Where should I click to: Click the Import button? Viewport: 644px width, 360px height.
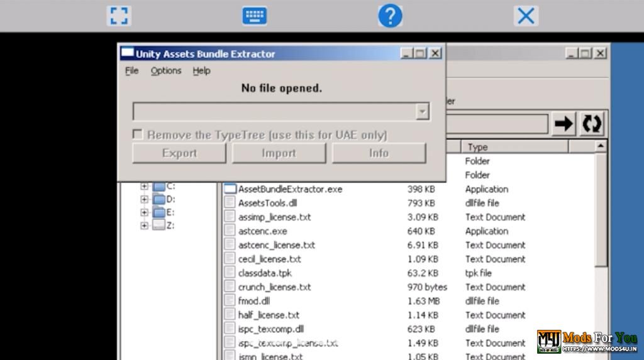pos(279,153)
